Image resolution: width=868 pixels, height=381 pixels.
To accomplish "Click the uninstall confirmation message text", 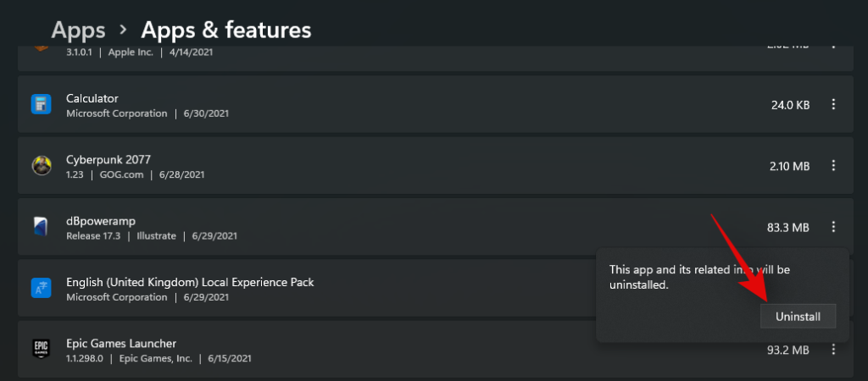I will click(699, 277).
